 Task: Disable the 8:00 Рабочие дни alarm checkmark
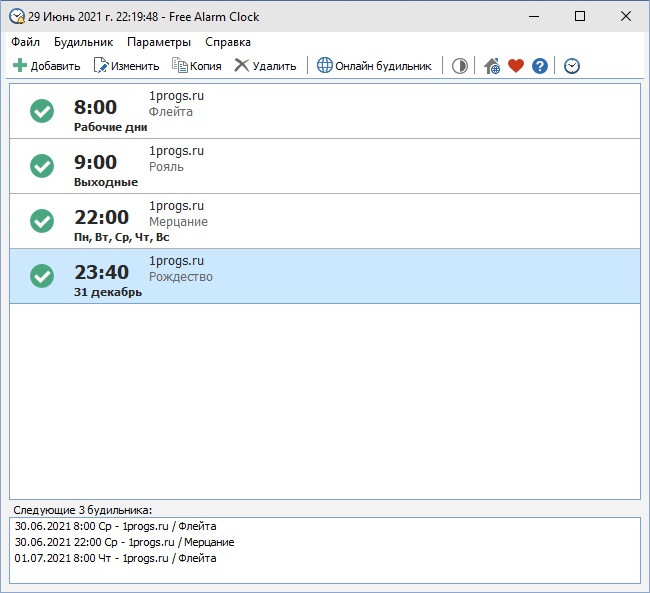pos(42,111)
